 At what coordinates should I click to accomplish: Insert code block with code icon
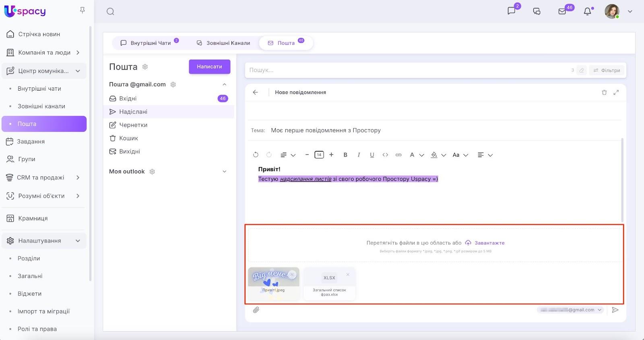click(x=385, y=155)
